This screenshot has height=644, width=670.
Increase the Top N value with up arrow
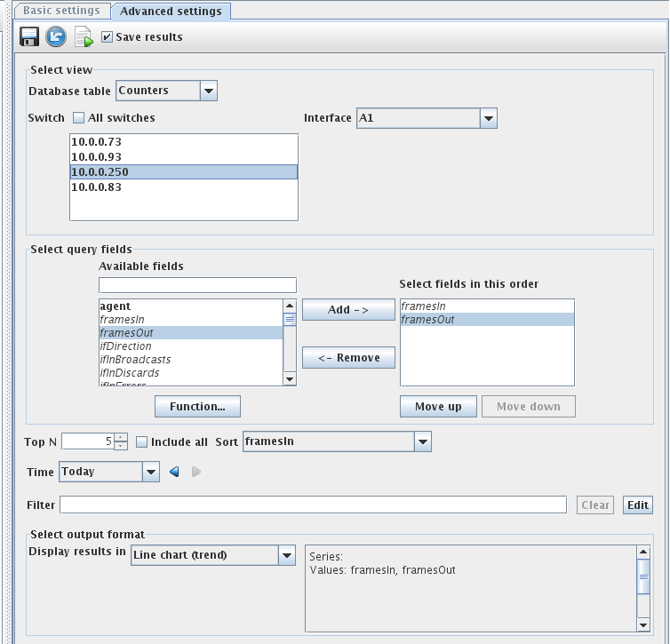tap(121, 437)
